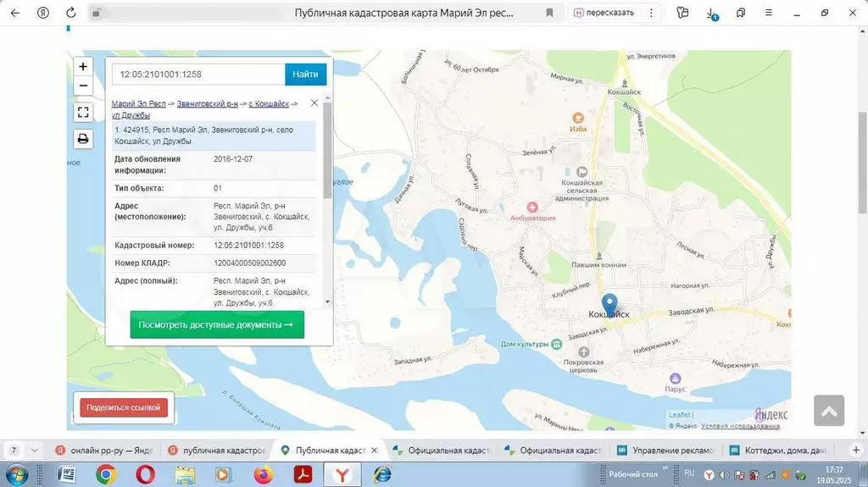Click the RU language indicator

689,473
